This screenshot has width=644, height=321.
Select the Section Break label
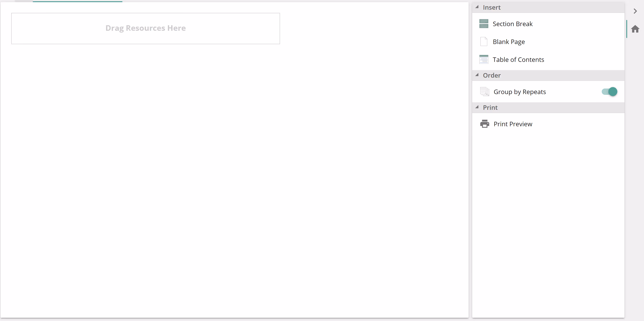[x=513, y=24]
